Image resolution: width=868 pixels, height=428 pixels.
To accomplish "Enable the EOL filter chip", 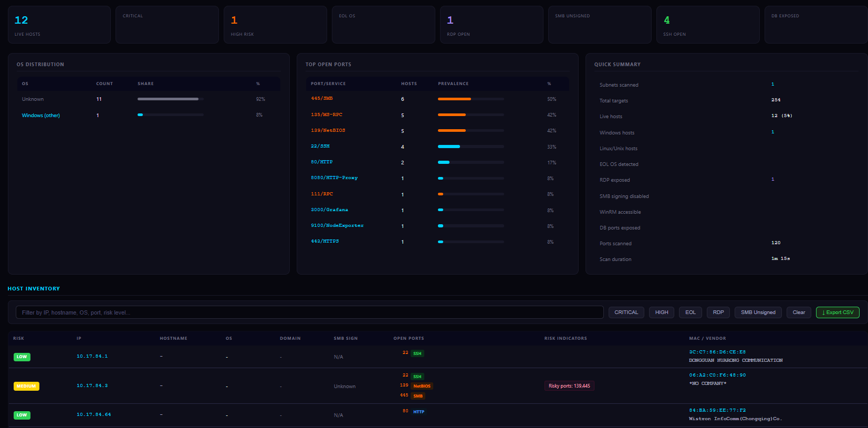I will [690, 312].
